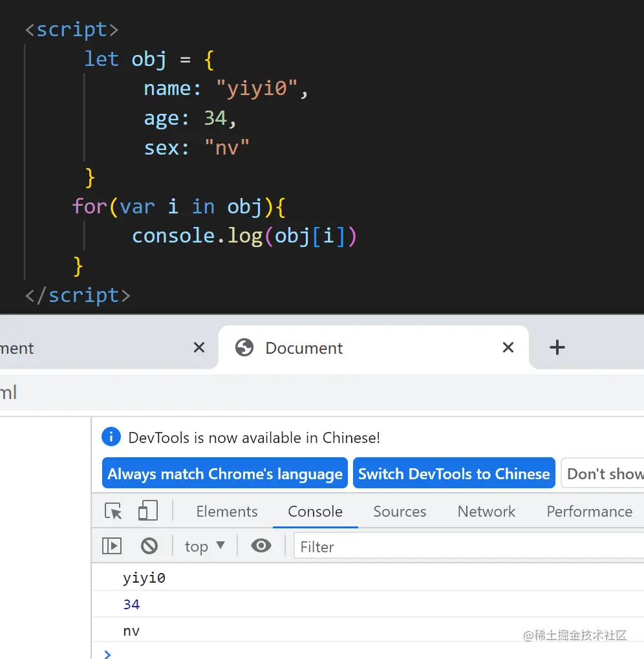The image size is (644, 659).
Task: Toggle the device toolbar icon
Action: click(x=148, y=511)
